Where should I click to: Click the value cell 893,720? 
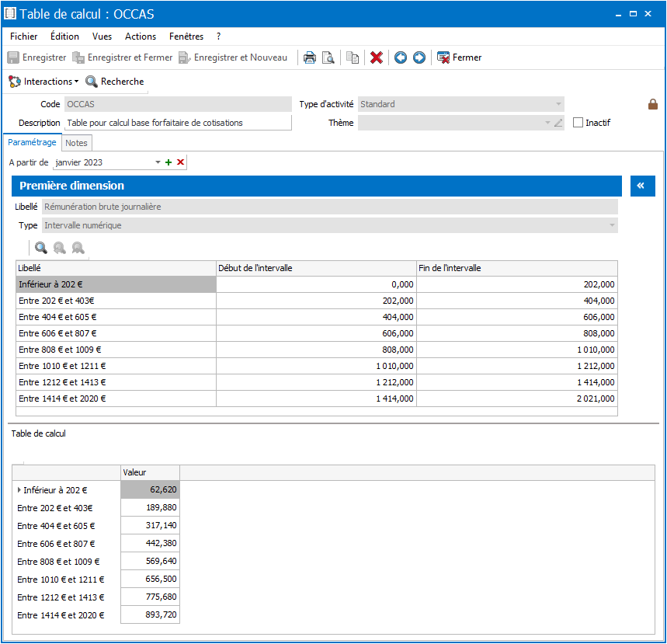point(150,614)
